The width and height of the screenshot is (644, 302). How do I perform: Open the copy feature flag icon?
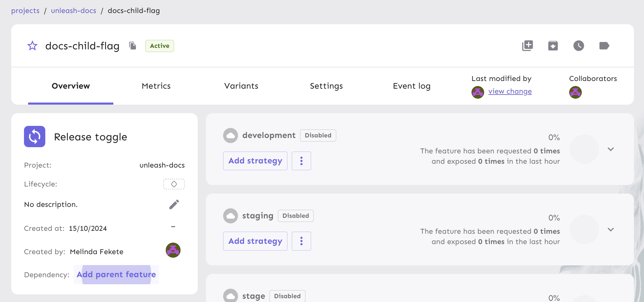click(x=528, y=46)
